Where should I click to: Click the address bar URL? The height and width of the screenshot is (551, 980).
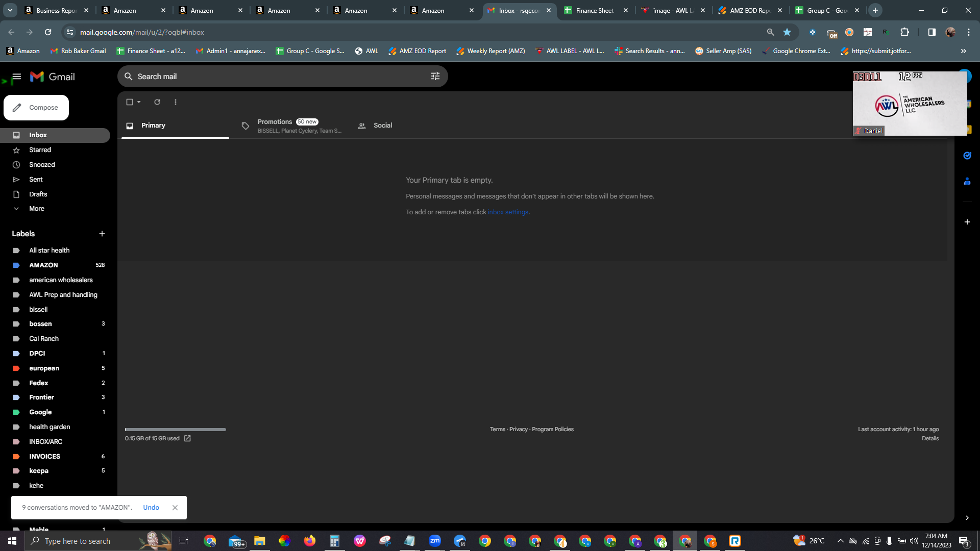point(142,32)
